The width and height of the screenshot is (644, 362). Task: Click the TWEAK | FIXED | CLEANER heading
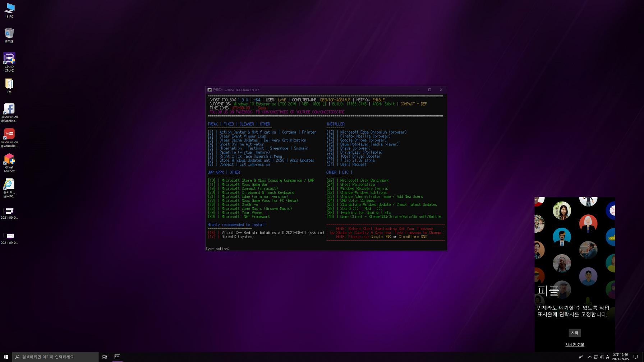click(x=239, y=124)
